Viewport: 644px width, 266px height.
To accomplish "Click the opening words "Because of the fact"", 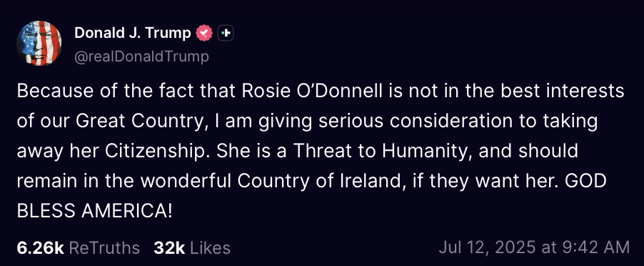I will pos(106,92).
